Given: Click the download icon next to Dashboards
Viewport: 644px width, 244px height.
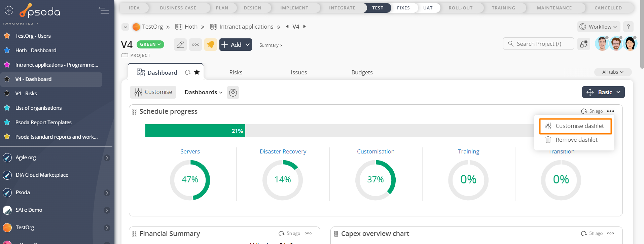Looking at the screenshot, I should point(233,92).
